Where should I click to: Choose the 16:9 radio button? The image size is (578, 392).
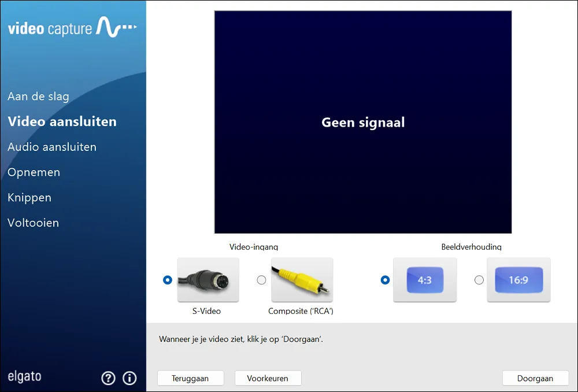point(479,280)
